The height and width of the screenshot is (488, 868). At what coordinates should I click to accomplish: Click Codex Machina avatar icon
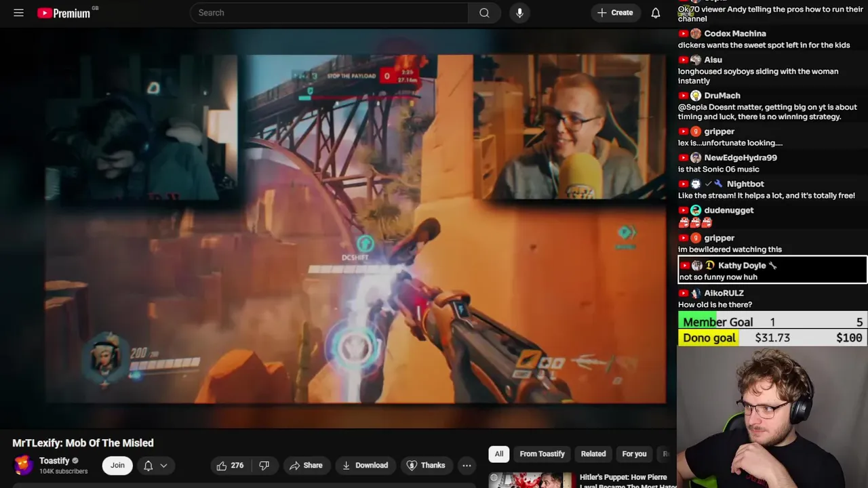click(x=696, y=33)
